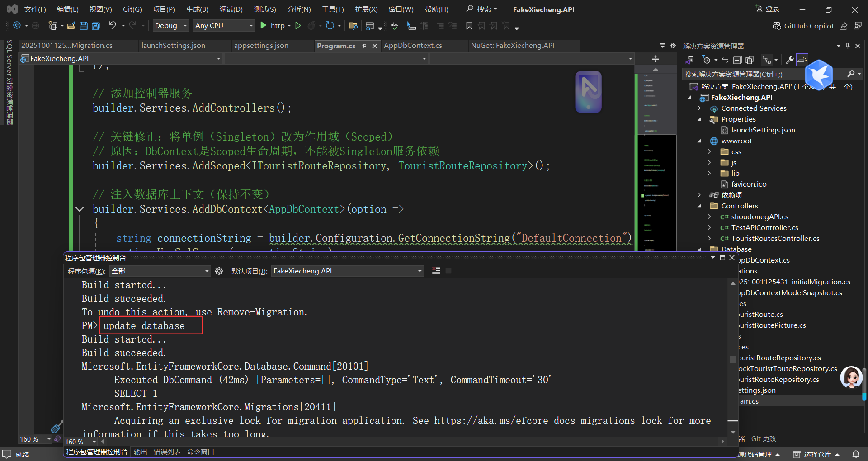Click Pending Changes Filter clock icon
This screenshot has width=868, height=461.
tap(707, 60)
